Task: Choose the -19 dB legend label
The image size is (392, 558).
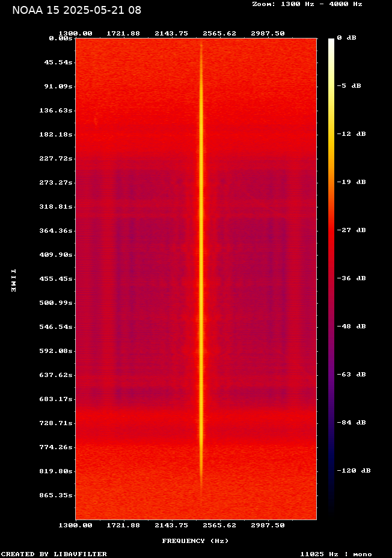Action: (x=352, y=182)
